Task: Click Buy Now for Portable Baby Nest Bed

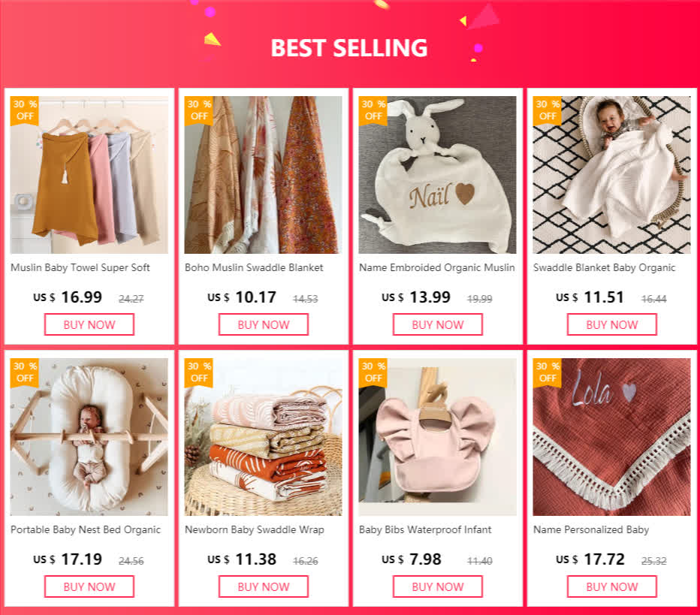Action: (x=89, y=586)
